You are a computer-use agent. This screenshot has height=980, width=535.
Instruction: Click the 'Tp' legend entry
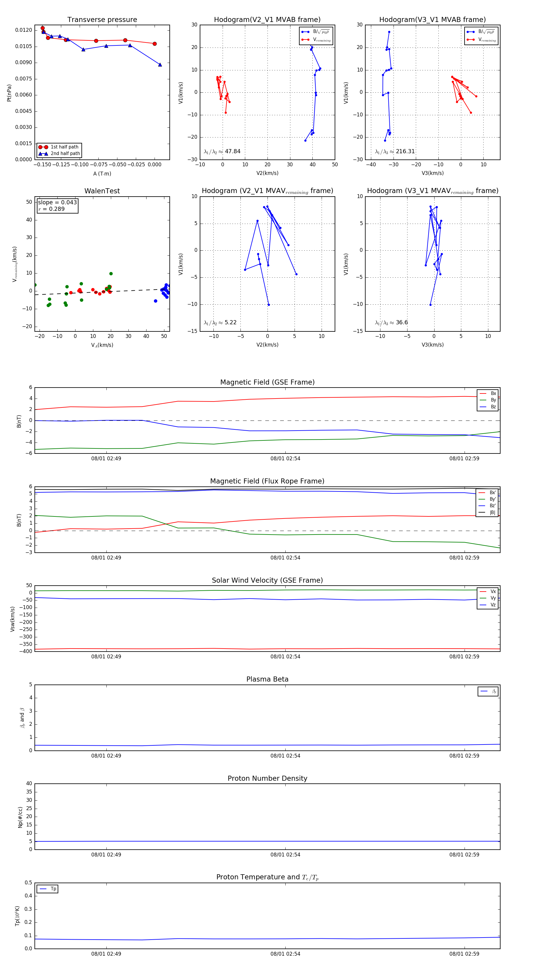tap(48, 889)
